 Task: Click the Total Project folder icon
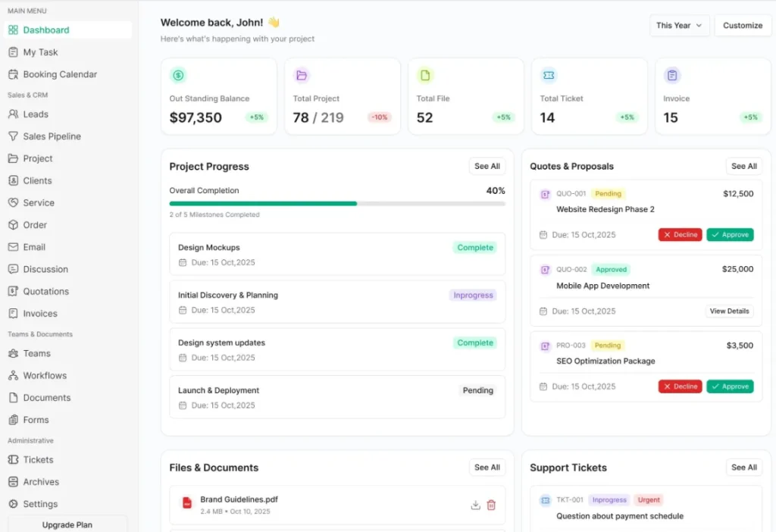click(x=302, y=75)
